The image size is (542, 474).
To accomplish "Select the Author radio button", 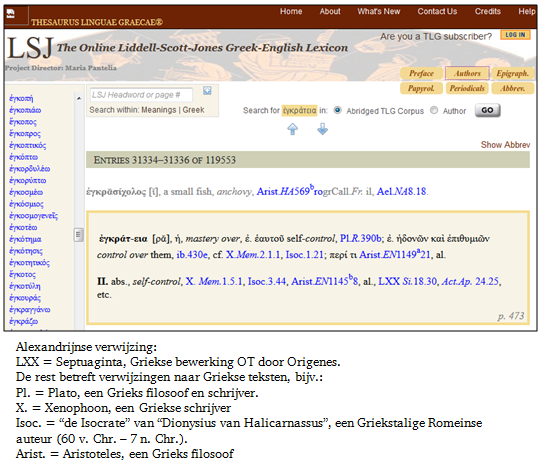I will [x=434, y=110].
